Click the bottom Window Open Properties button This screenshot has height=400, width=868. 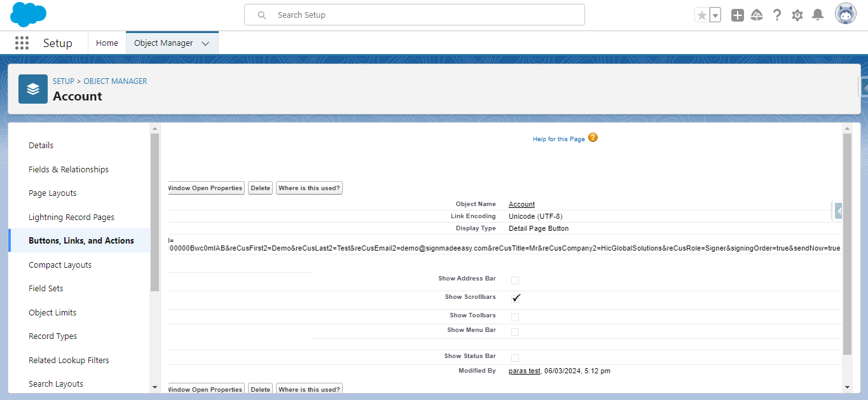click(x=205, y=389)
